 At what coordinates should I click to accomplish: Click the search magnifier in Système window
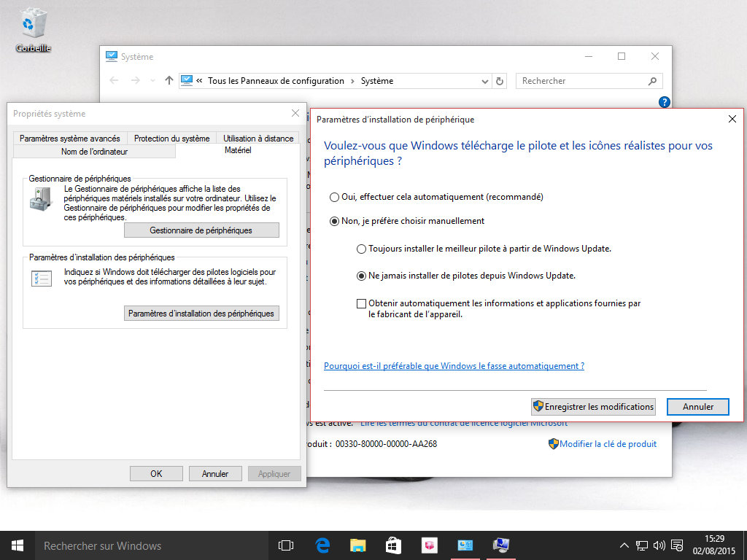653,82
